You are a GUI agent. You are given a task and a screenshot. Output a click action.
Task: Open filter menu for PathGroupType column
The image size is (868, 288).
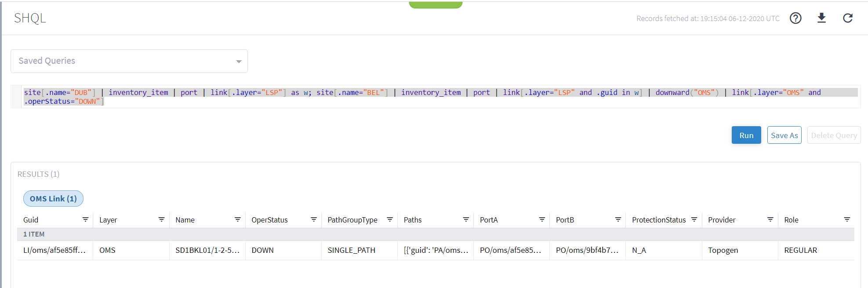coord(389,219)
